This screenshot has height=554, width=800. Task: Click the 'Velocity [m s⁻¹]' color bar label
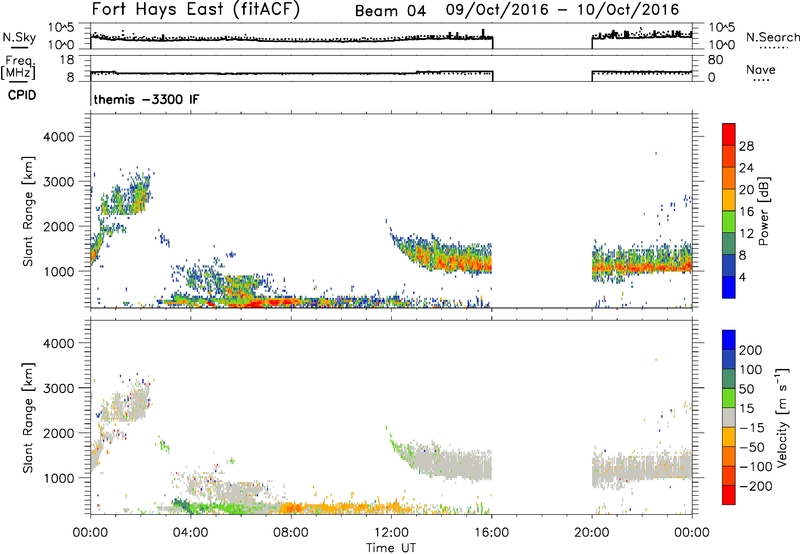(781, 417)
